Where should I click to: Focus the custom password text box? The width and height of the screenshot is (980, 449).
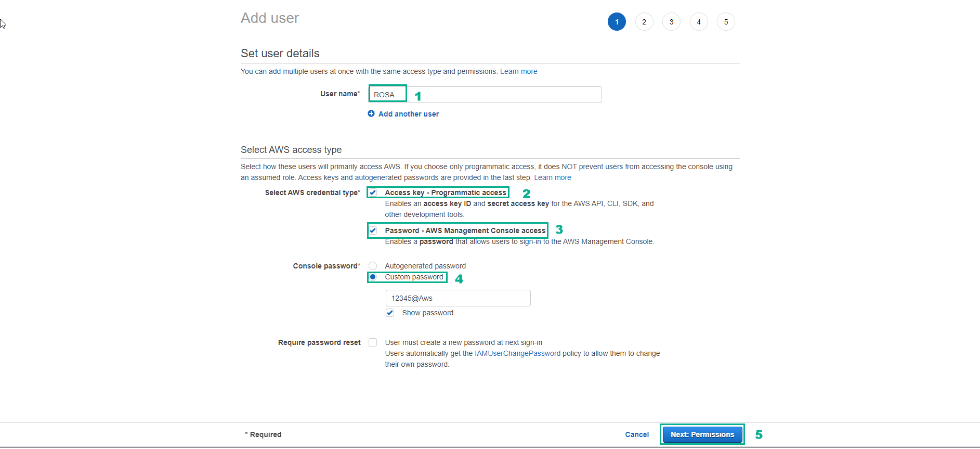[x=458, y=298]
